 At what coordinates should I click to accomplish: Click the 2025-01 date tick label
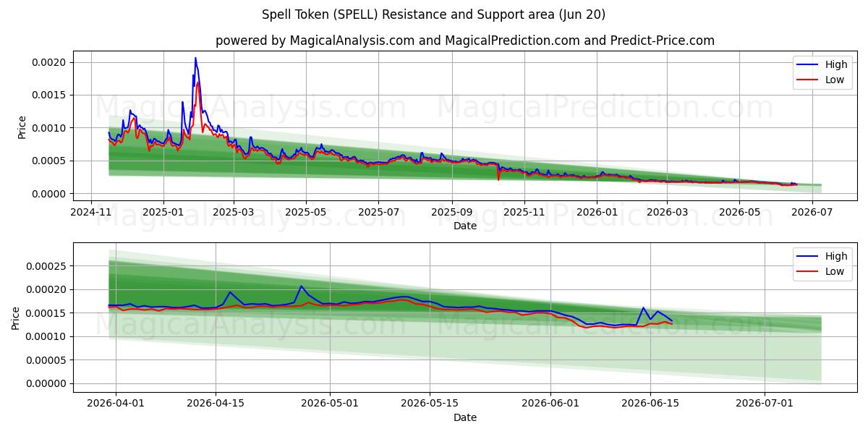pyautogui.click(x=163, y=212)
